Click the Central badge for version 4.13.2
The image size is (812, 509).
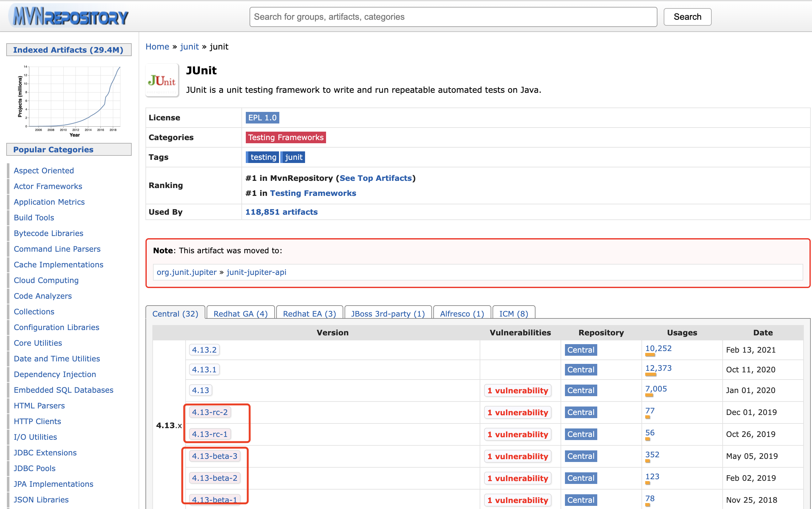[580, 350]
